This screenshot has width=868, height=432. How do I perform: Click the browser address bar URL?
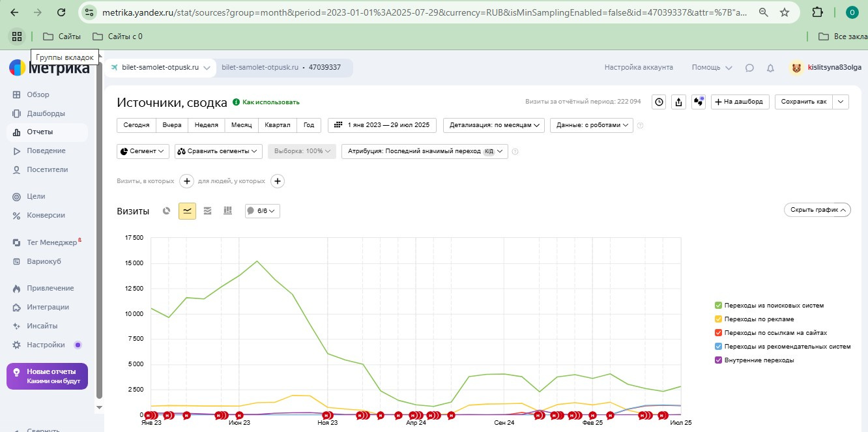424,12
